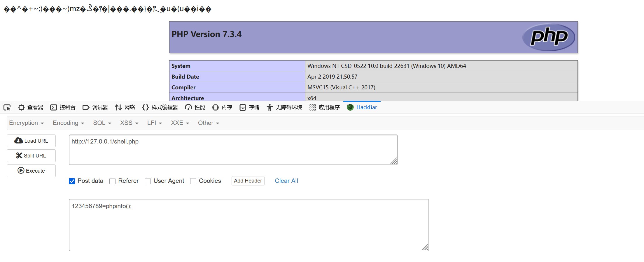The image size is (644, 262).
Task: Open the Storage (存储) panel icon
Action: [x=242, y=107]
